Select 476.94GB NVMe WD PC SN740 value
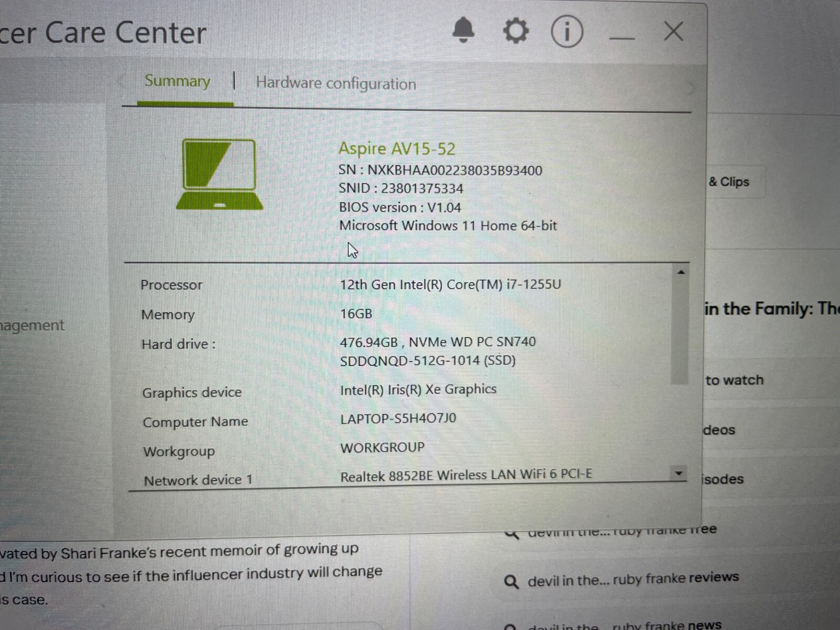This screenshot has width=840, height=630. tap(438, 342)
